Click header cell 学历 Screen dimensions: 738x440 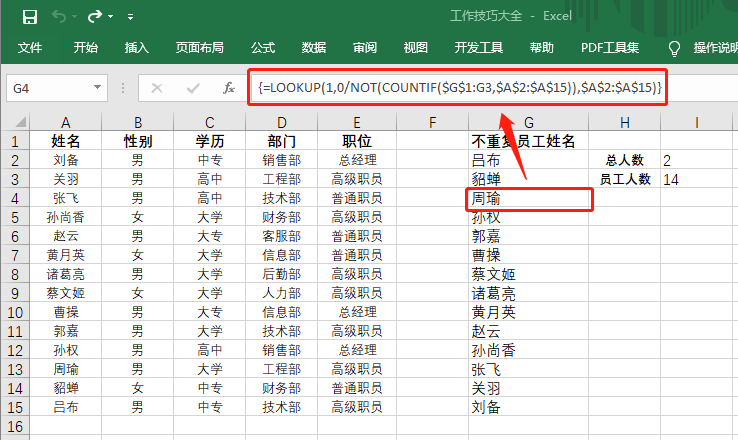coord(209,141)
